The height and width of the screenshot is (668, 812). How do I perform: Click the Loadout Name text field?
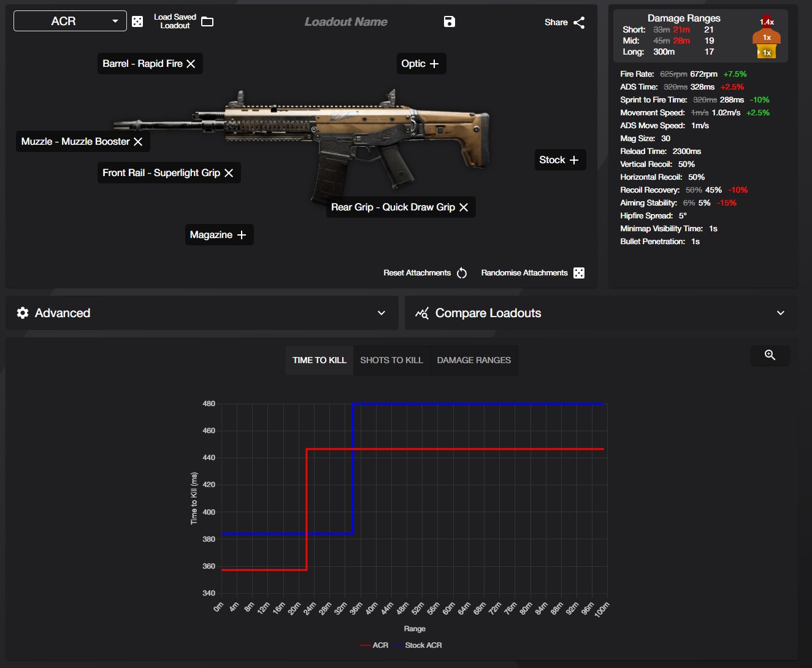[346, 22]
